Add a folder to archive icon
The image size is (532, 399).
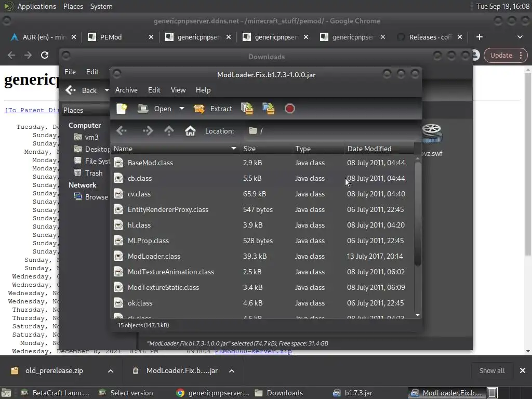(269, 109)
